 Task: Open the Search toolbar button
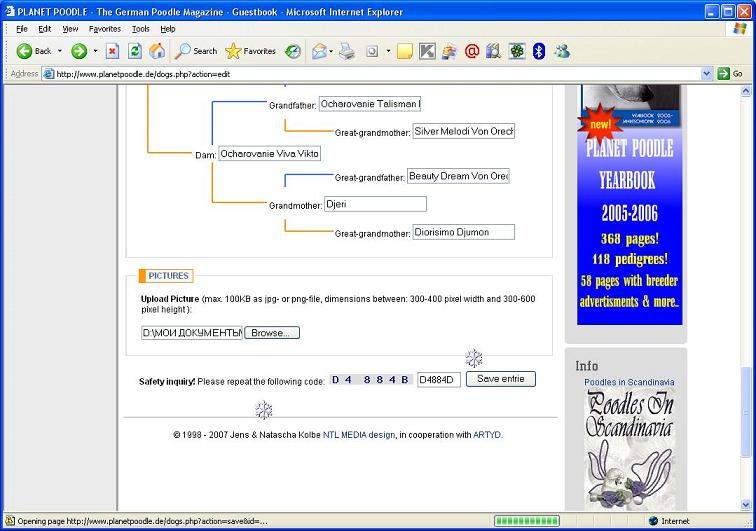tap(197, 51)
